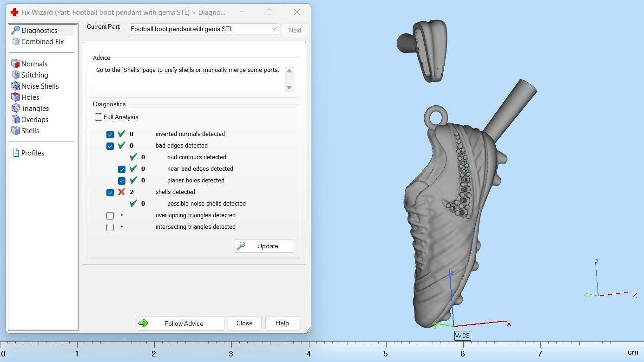Click the Shells icon in sidebar

coord(16,131)
